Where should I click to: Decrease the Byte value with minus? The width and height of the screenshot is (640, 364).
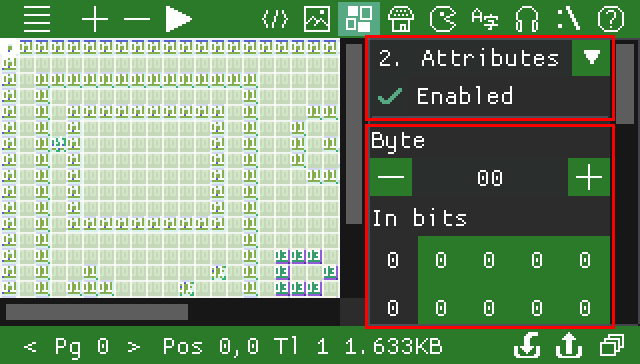[391, 177]
